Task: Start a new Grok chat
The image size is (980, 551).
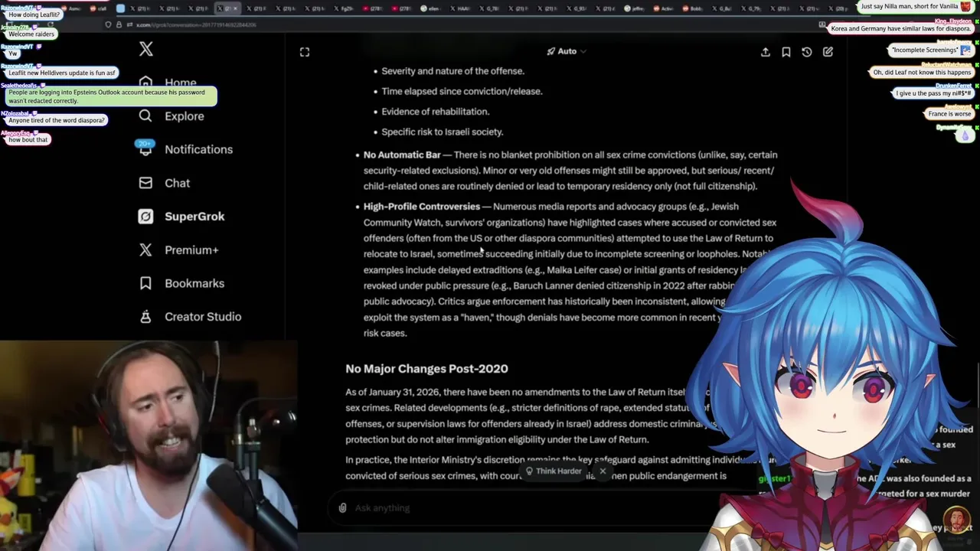Action: pyautogui.click(x=828, y=52)
